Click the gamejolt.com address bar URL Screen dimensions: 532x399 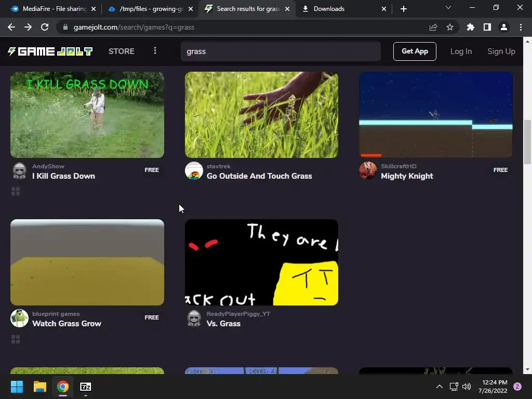coord(134,28)
